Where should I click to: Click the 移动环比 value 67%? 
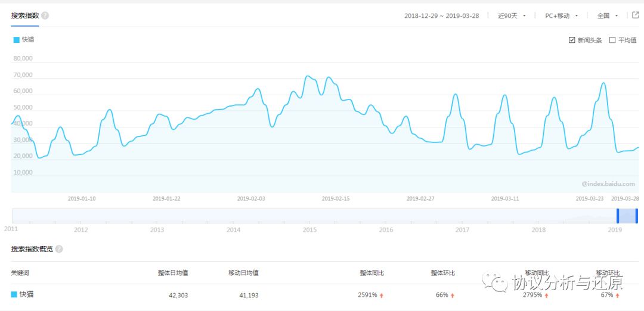[x=606, y=294]
